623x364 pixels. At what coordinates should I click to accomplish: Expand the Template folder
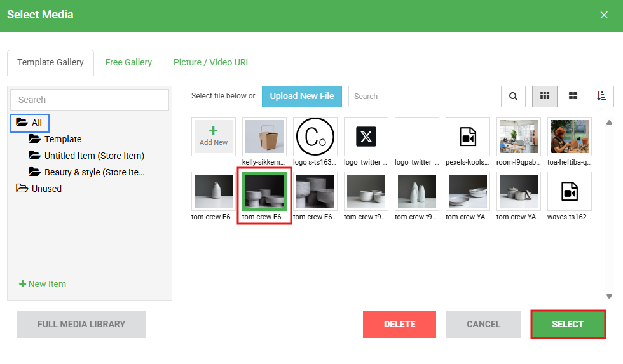click(x=62, y=139)
